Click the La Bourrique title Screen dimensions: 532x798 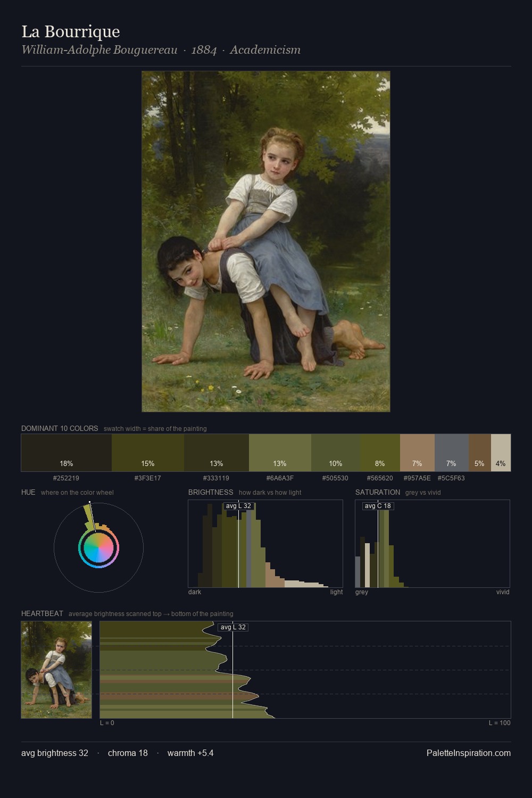tap(71, 31)
